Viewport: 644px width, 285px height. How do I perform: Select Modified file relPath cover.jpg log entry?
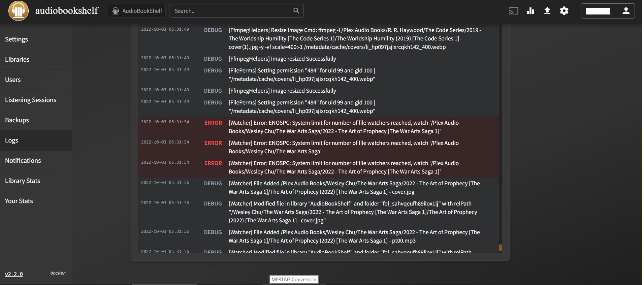tap(318, 212)
